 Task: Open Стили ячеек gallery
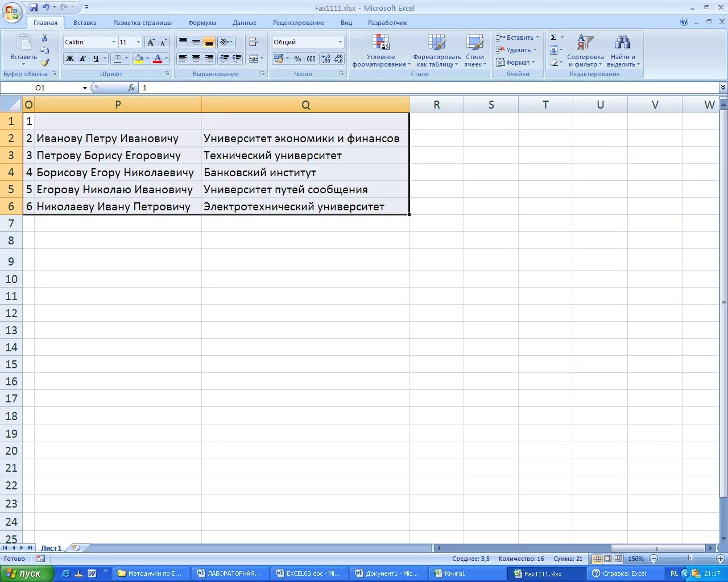(475, 51)
